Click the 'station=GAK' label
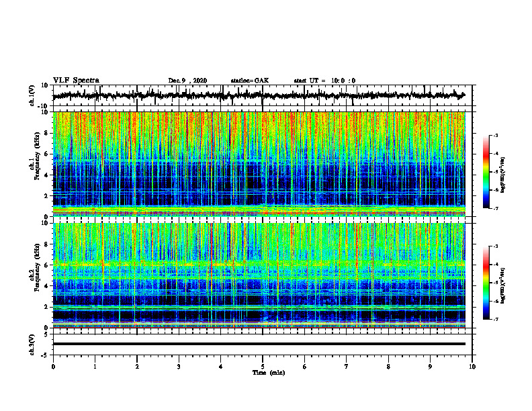 click(250, 81)
